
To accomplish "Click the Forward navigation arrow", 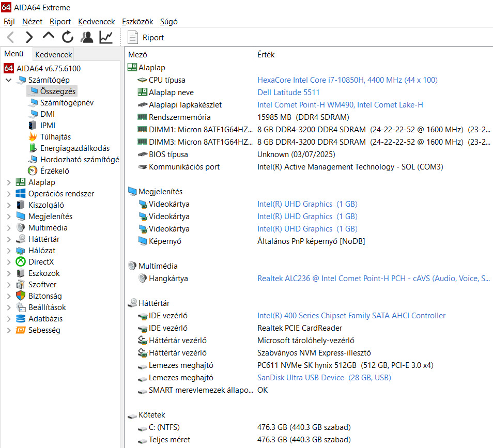I will (29, 37).
